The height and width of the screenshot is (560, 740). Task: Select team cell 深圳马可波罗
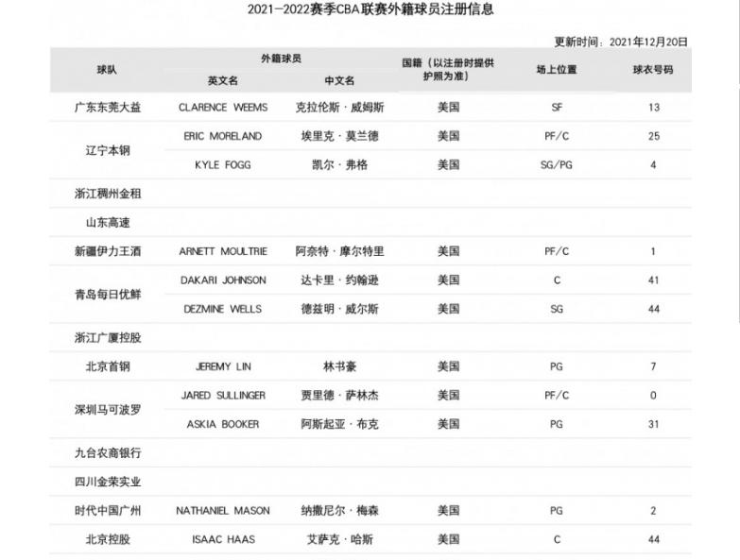pyautogui.click(x=108, y=410)
